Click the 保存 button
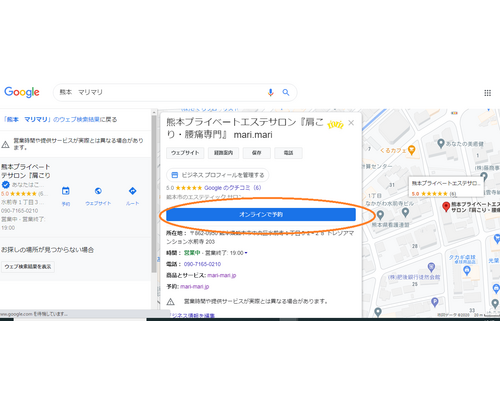 (257, 153)
